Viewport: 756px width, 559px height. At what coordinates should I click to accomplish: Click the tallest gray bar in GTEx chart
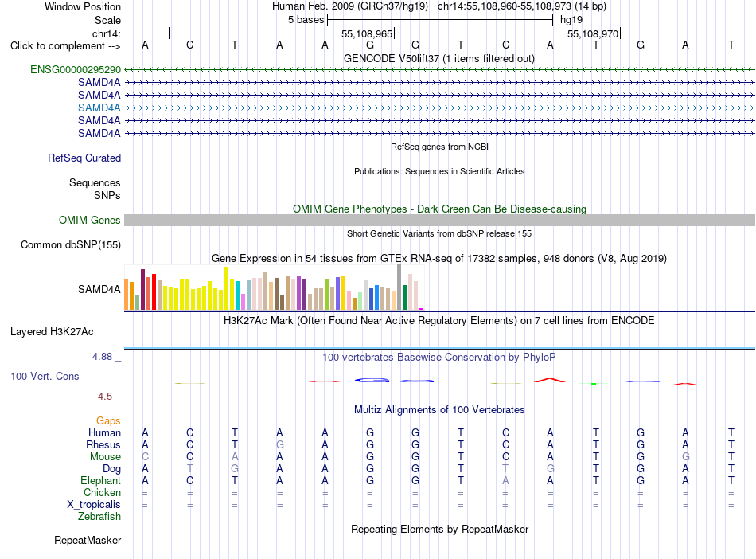399,287
